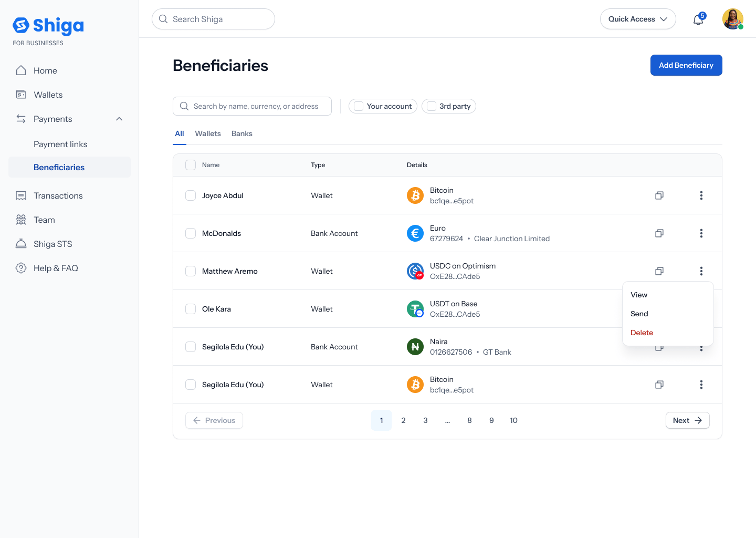Copy the last row's Bitcoin address

(659, 385)
